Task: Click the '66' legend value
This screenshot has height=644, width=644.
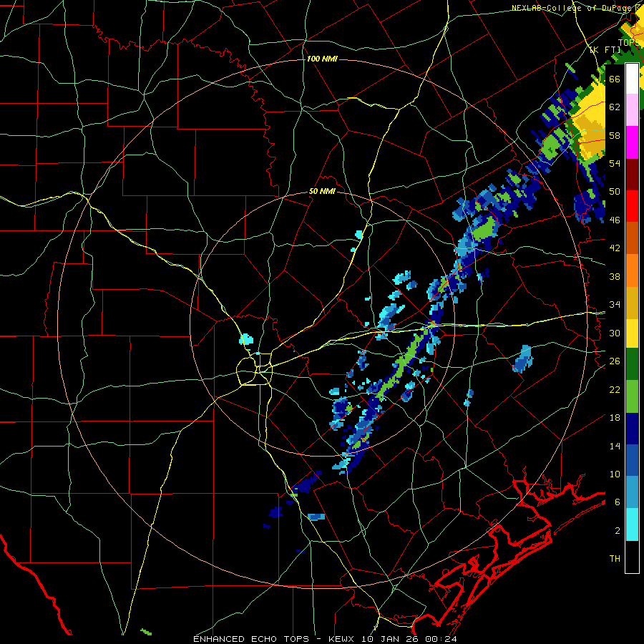Action: coord(615,79)
